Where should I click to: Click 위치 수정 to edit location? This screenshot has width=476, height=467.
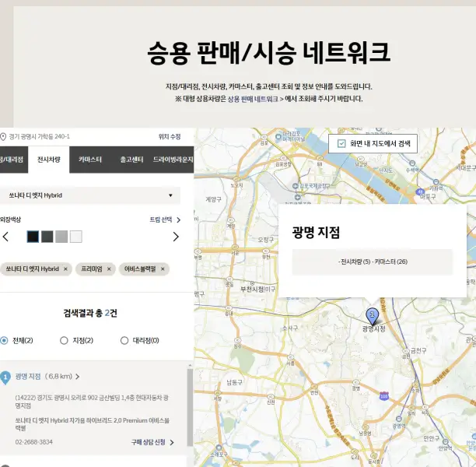(170, 137)
